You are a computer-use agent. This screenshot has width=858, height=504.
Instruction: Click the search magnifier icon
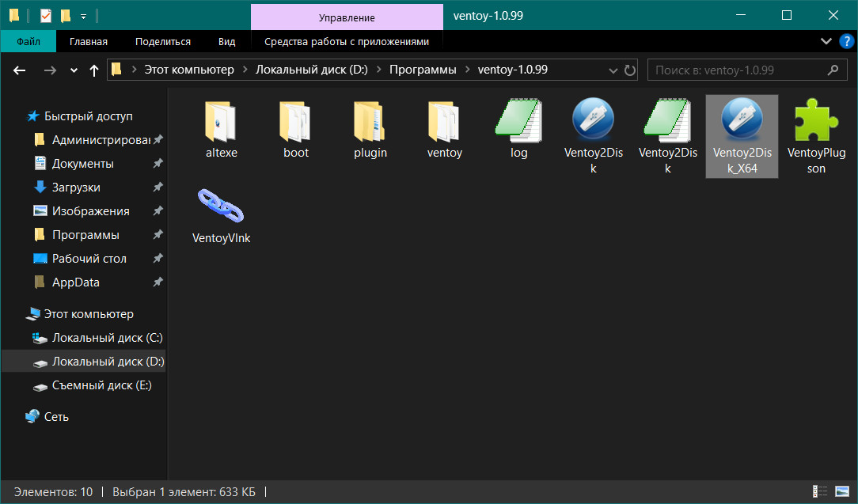[x=833, y=70]
